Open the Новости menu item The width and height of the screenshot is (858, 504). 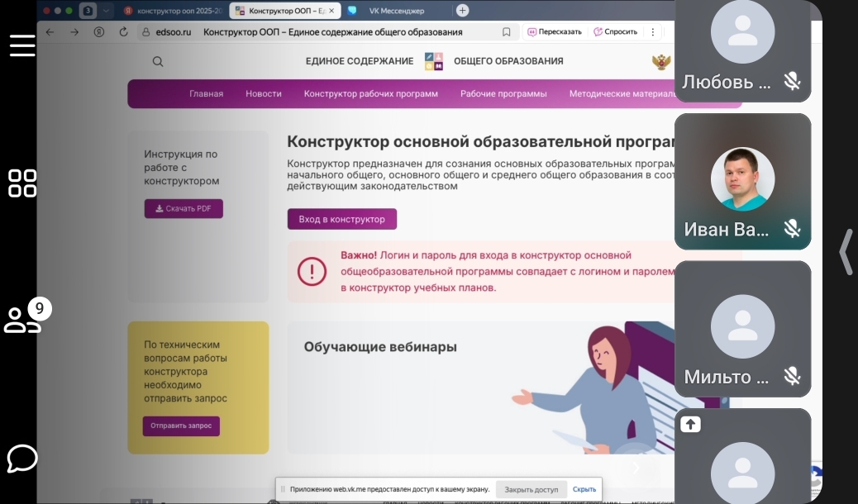click(263, 93)
